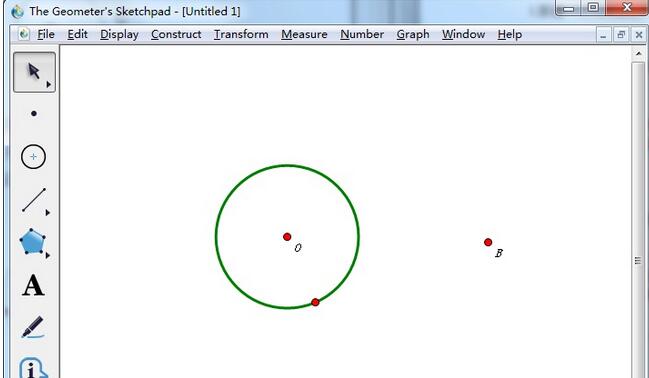The height and width of the screenshot is (378, 649).
Task: Open the Measure menu
Action: (304, 34)
